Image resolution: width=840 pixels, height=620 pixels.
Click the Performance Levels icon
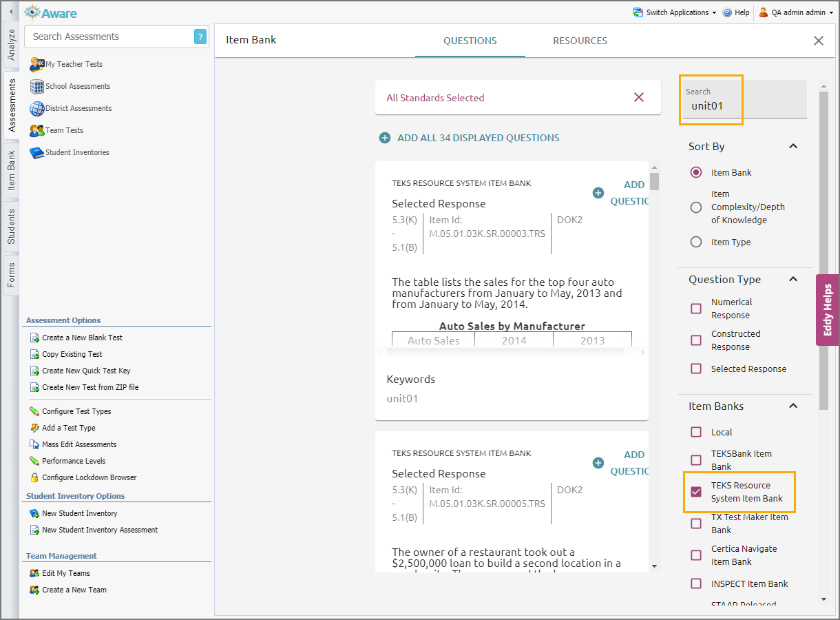tap(34, 461)
